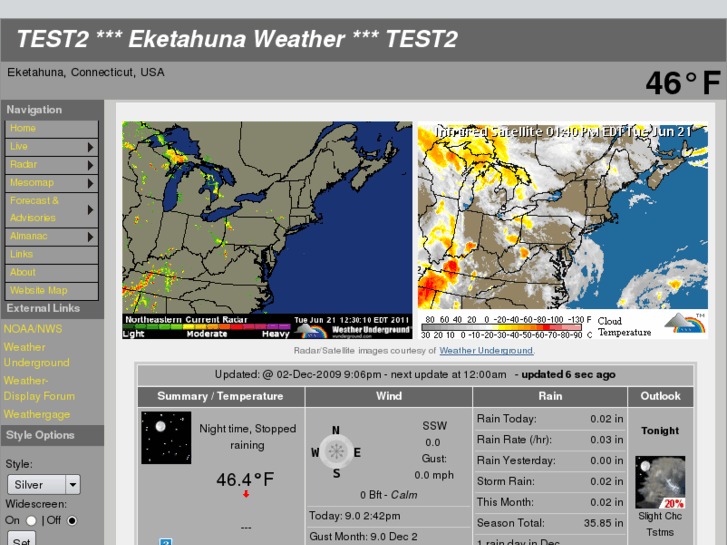
Task: Click the Outlook column header
Action: (x=660, y=397)
